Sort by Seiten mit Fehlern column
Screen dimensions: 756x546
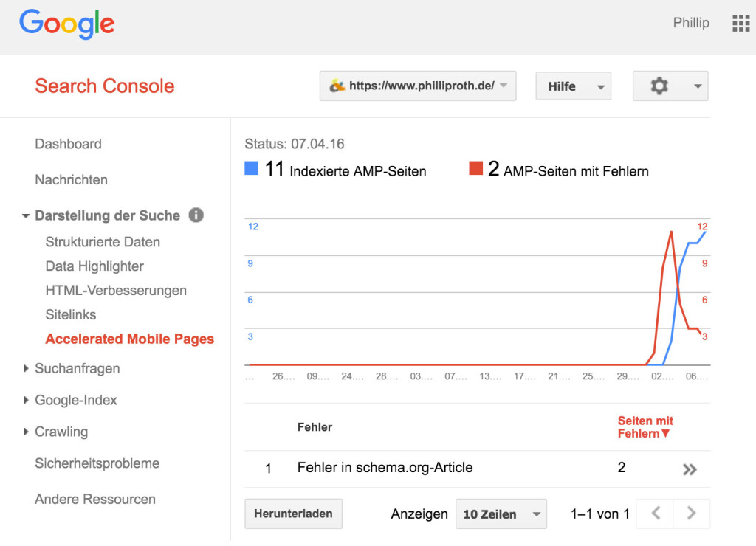tap(645, 427)
